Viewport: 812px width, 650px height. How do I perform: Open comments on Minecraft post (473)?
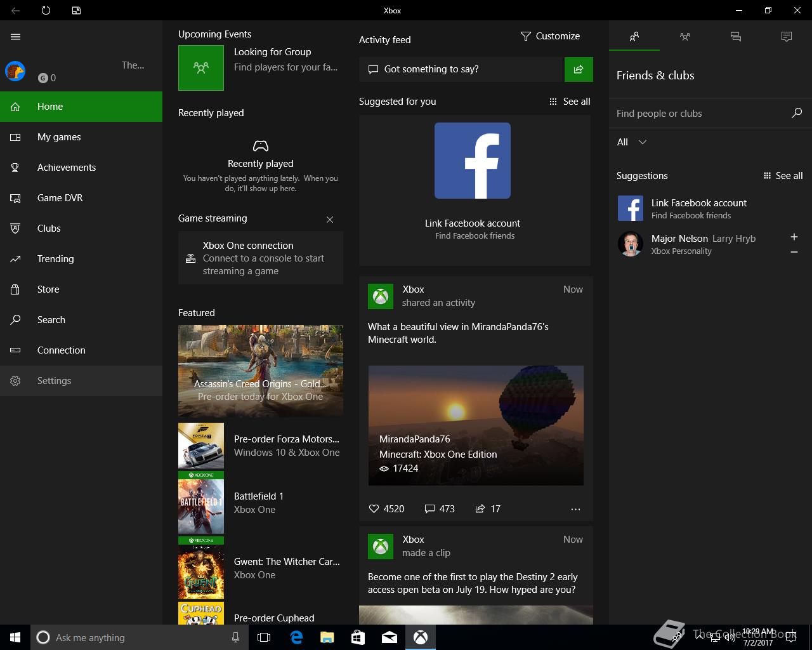[440, 509]
